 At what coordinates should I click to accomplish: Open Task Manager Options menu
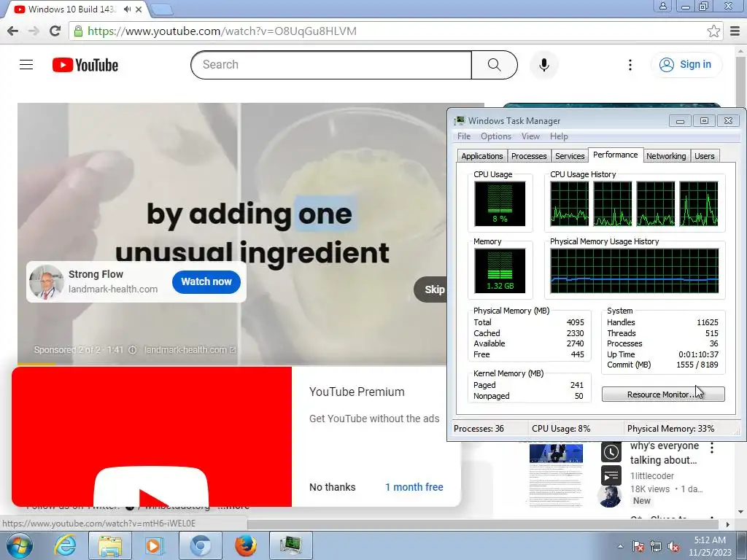click(495, 136)
